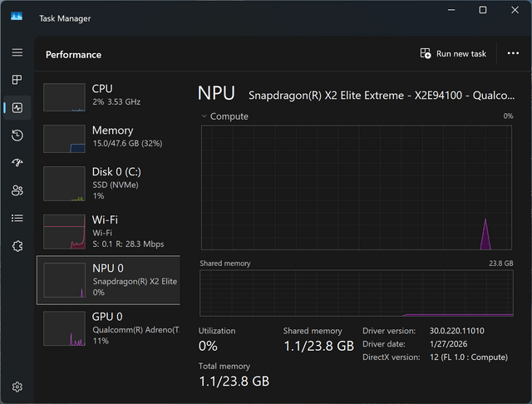The image size is (532, 404).
Task: Select the NPU 0 entry
Action: (x=108, y=280)
